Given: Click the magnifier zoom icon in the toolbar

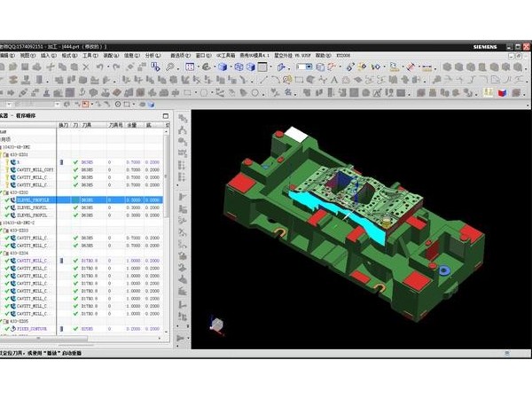Looking at the screenshot, I should point(170,66).
